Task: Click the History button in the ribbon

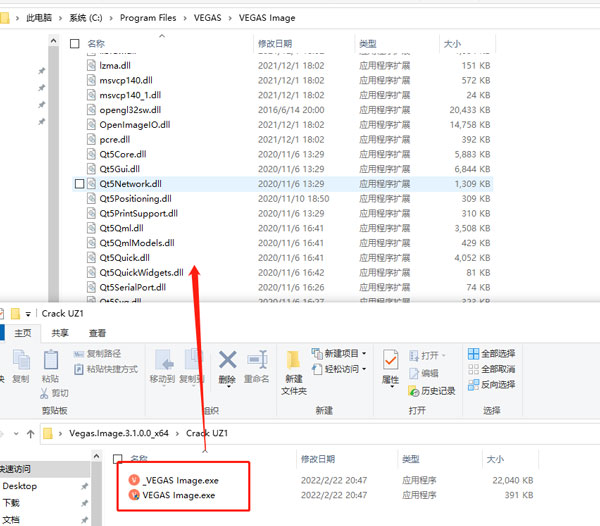Action: click(x=432, y=391)
